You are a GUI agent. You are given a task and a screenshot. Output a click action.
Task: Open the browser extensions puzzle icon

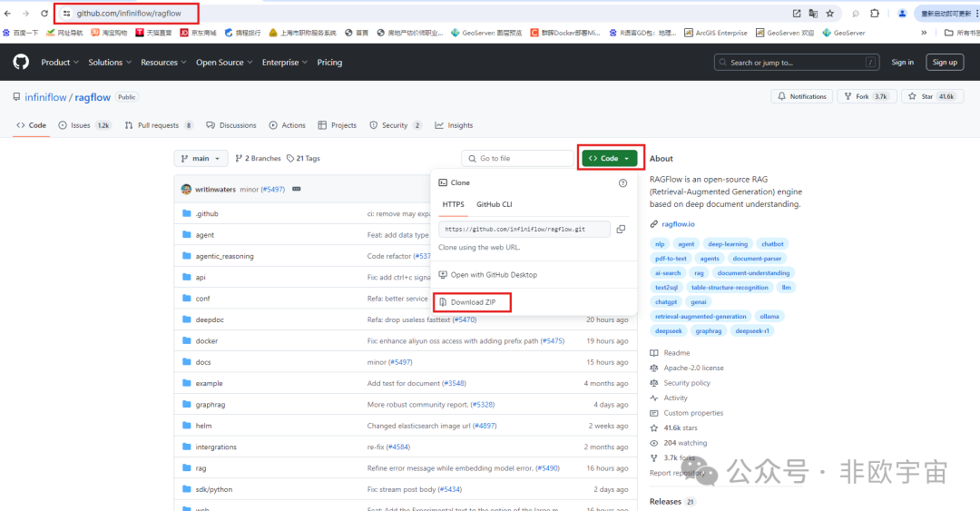pos(875,13)
